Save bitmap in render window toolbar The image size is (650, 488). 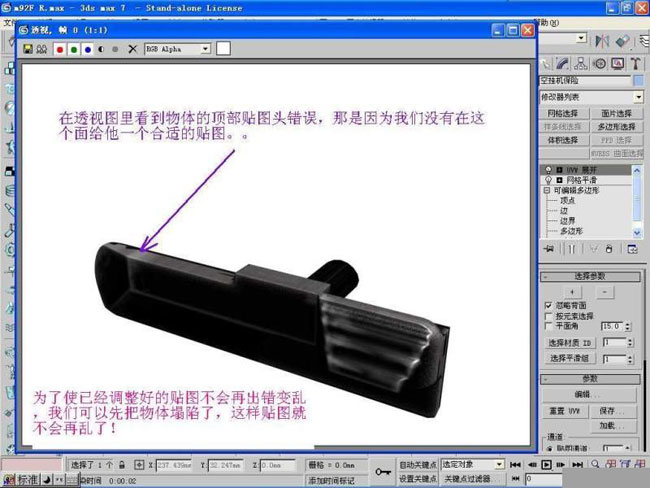point(28,49)
